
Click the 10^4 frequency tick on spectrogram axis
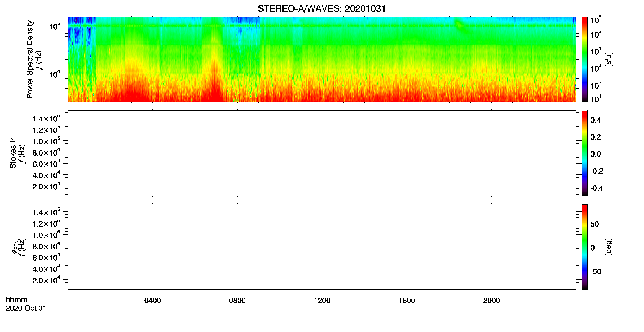click(x=55, y=74)
